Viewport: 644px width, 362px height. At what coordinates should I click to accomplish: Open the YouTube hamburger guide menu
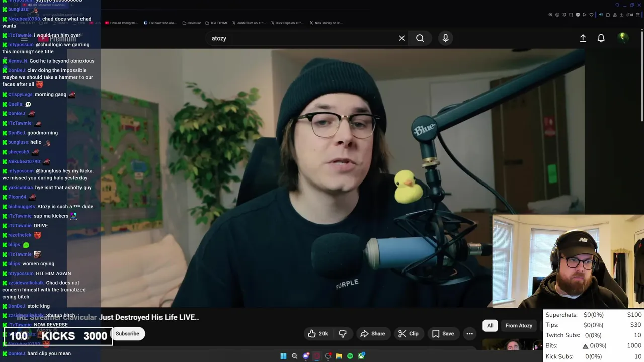click(24, 38)
